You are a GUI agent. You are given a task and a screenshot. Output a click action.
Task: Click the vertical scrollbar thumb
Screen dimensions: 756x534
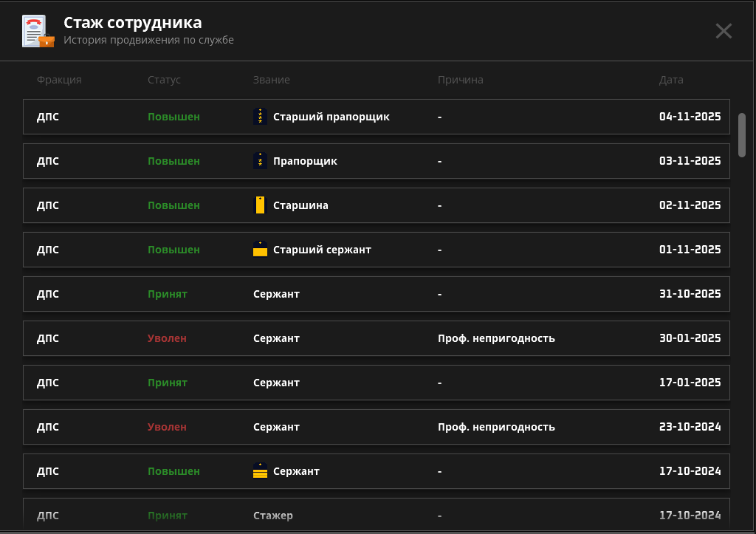[x=742, y=134]
